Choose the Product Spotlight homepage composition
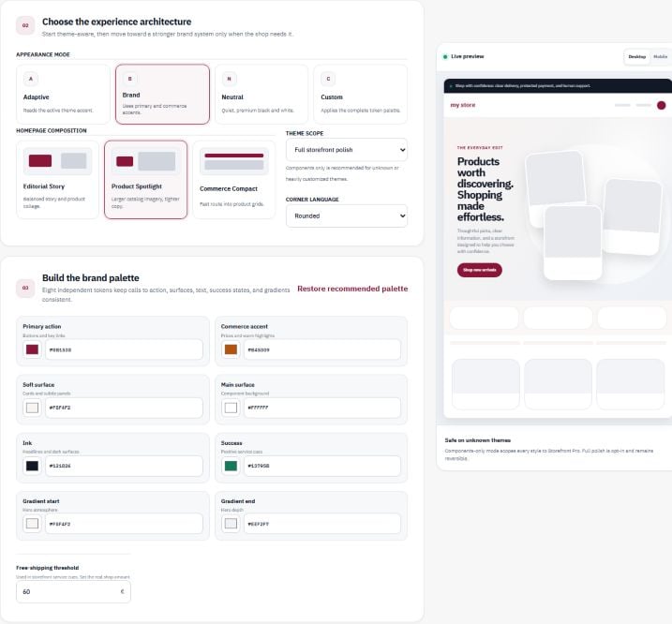The width and height of the screenshot is (672, 624). 145,180
